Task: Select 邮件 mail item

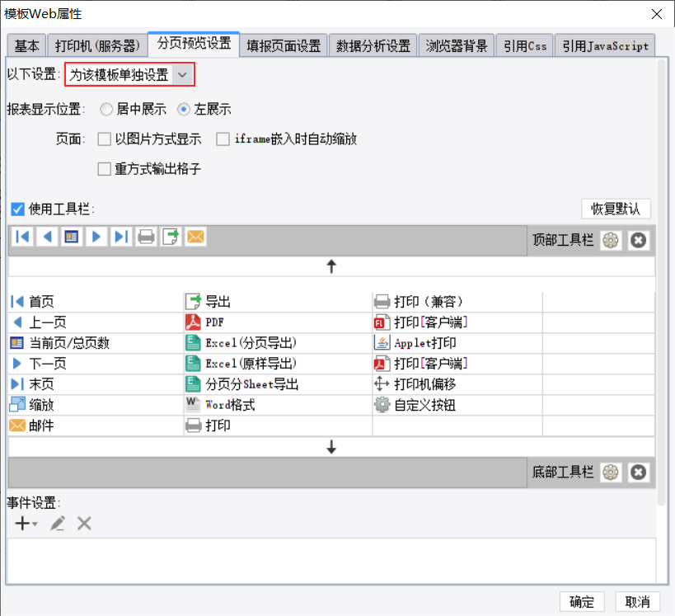Action: 96,426
